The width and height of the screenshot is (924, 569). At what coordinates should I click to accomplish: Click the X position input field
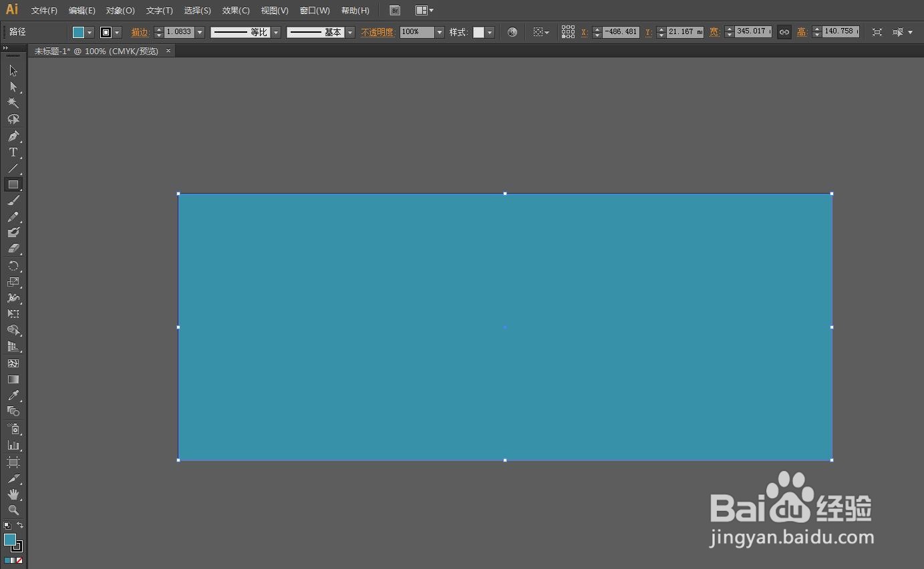(x=621, y=32)
